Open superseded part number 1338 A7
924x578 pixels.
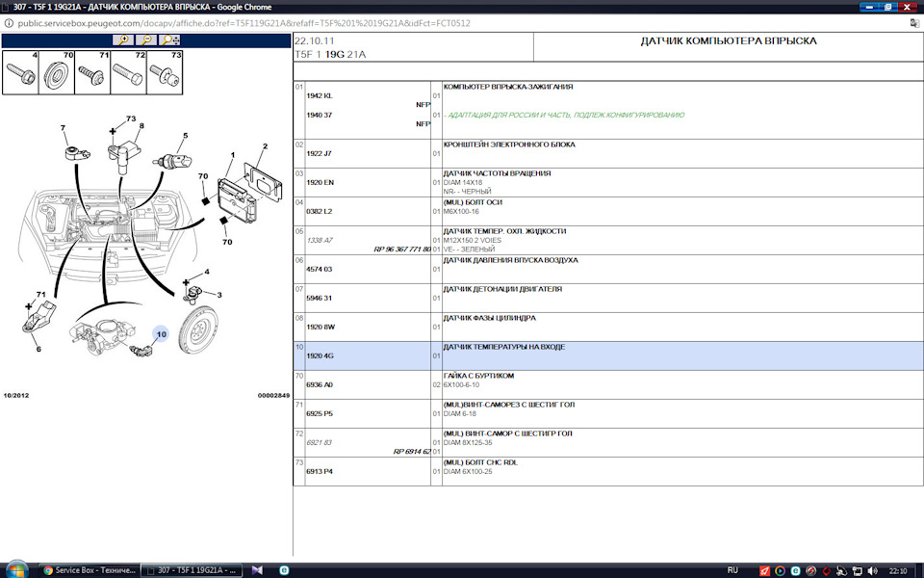(x=320, y=240)
